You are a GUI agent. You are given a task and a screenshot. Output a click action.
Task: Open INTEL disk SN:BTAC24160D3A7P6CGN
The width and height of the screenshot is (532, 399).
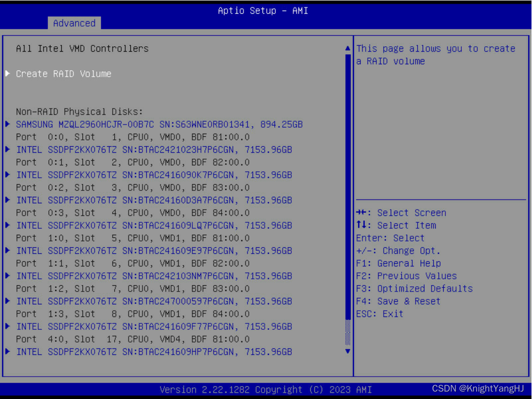click(x=154, y=200)
